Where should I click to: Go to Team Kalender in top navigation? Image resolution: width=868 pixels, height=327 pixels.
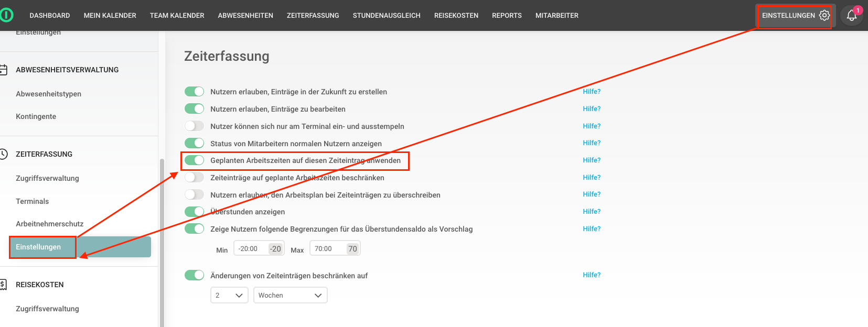(177, 16)
